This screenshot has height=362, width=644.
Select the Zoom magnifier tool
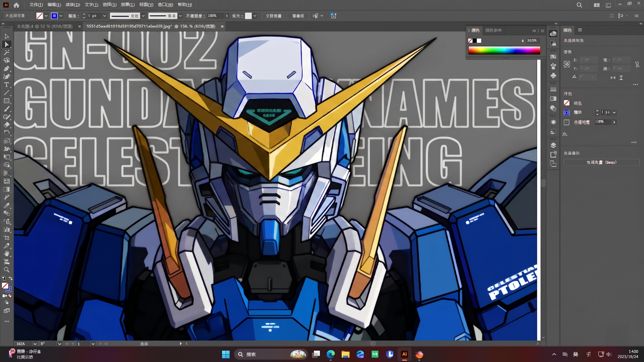click(7, 270)
